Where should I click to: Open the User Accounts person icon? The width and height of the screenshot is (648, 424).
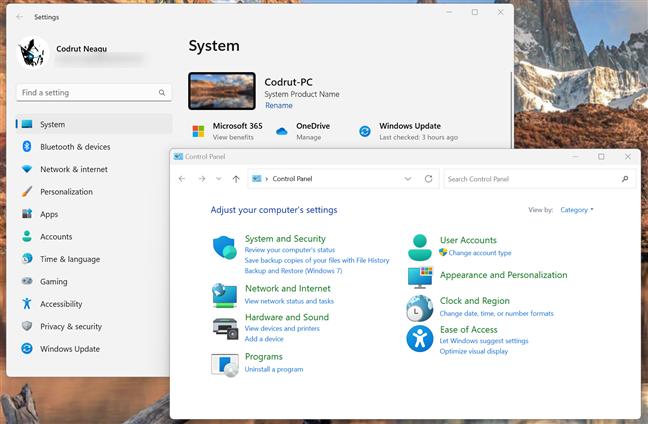coord(419,247)
